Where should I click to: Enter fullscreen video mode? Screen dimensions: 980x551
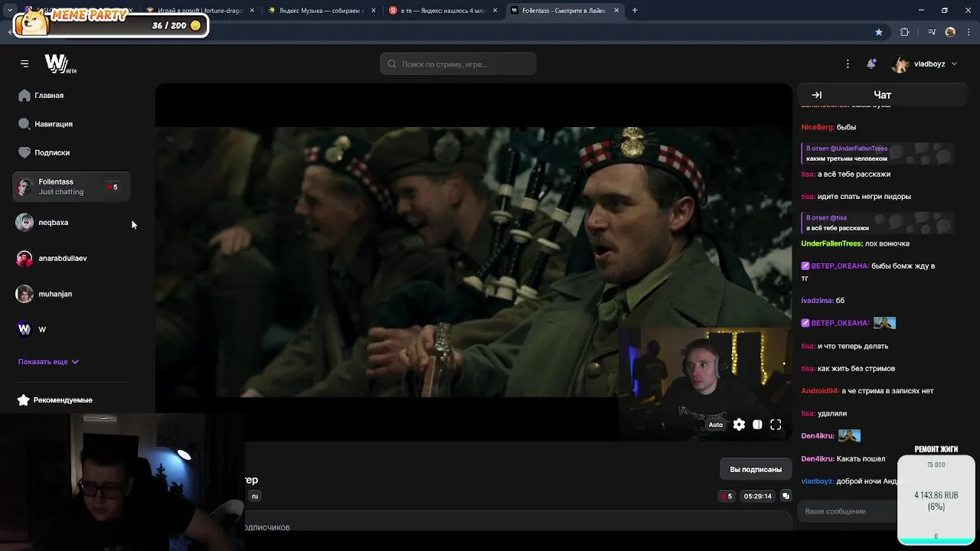point(776,425)
